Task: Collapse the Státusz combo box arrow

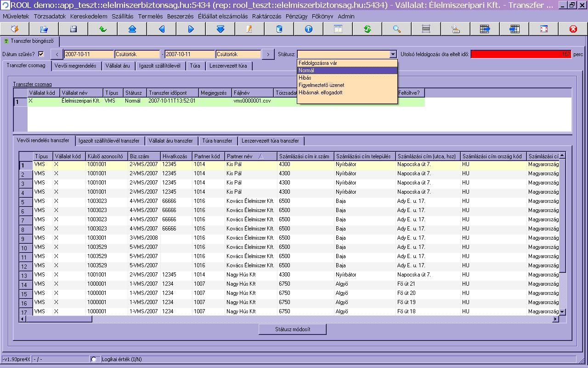Action: [393, 54]
